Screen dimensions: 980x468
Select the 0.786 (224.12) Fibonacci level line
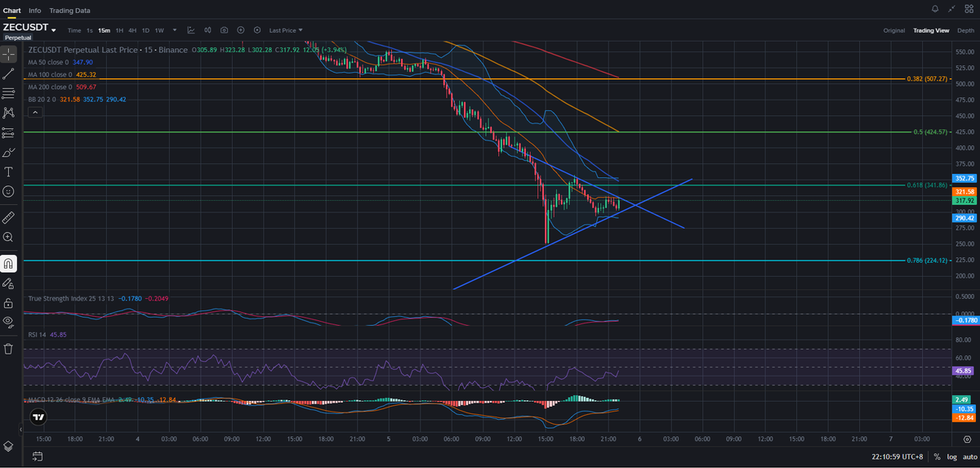tap(488, 261)
